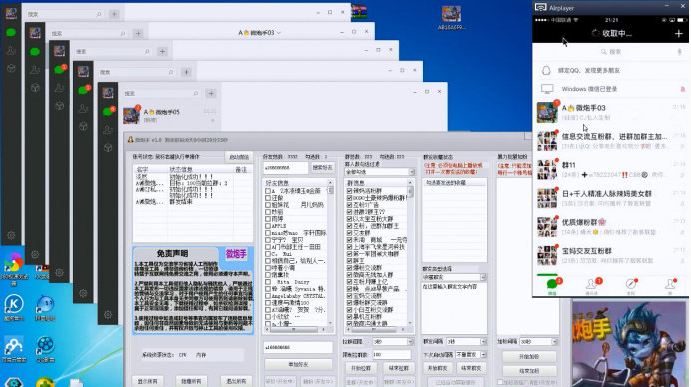The height and width of the screenshot is (387, 691).
Task: Check the Angelababy CRYSTAL friend checkbox
Action: tap(267, 296)
